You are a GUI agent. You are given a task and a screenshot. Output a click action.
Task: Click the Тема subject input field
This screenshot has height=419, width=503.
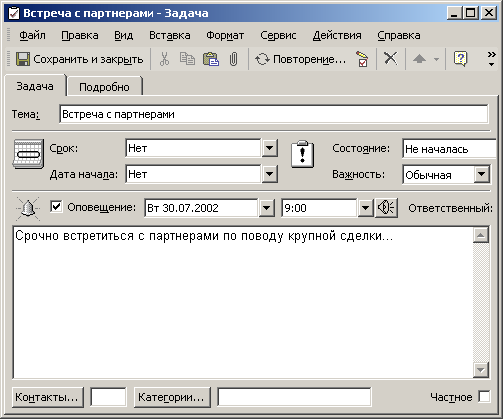coord(274,114)
